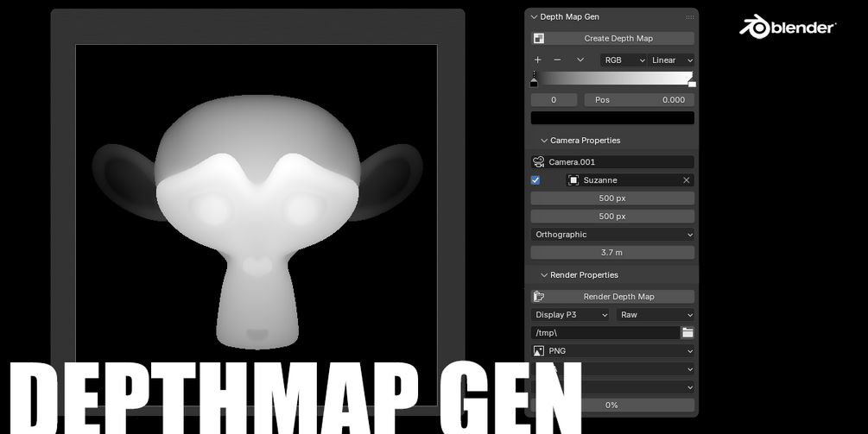Click the 0% render progress bar
868x434 pixels.
tap(612, 406)
